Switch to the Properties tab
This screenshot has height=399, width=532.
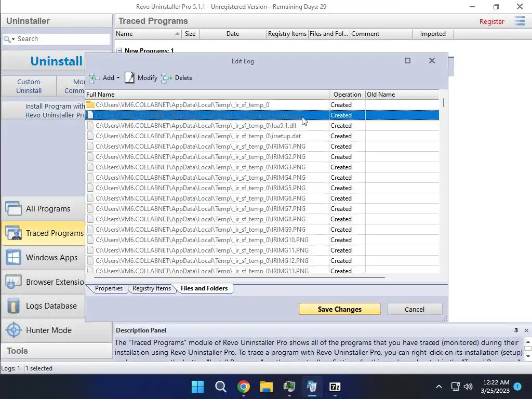pyautogui.click(x=109, y=288)
